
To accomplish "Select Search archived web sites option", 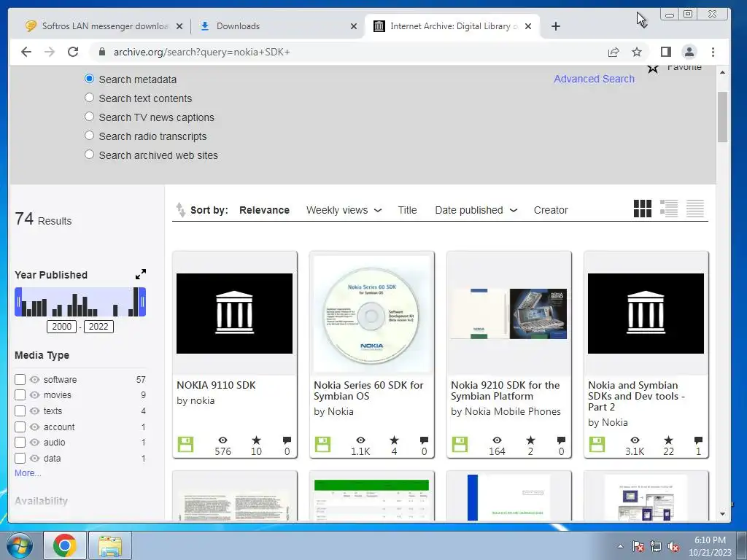I will pos(89,155).
